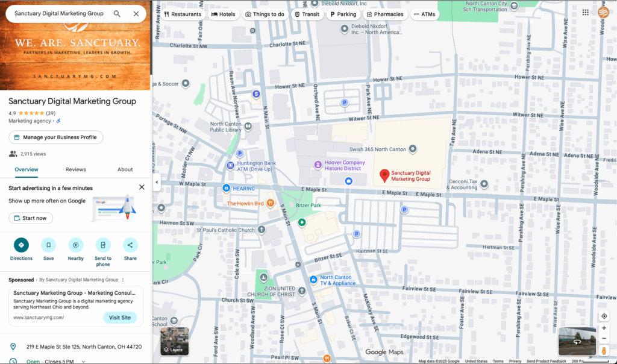Click Send Product Feedback link
Viewport: 617px width, 364px height.
(546, 361)
